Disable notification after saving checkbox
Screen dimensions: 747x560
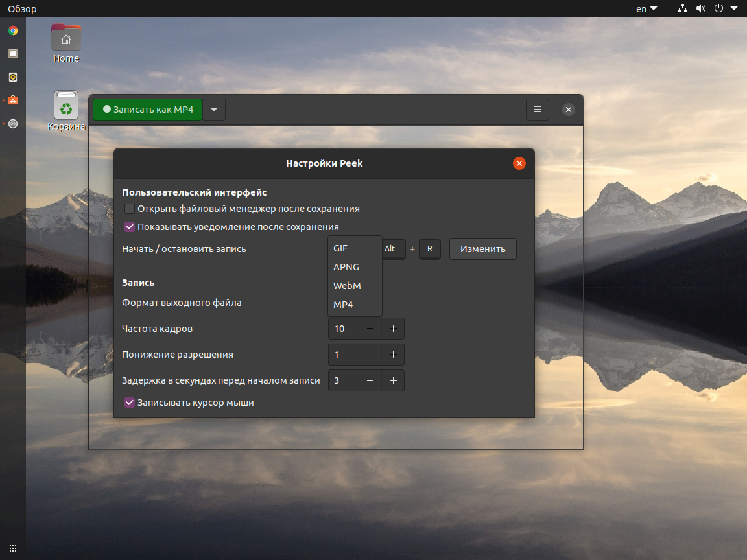tap(130, 227)
